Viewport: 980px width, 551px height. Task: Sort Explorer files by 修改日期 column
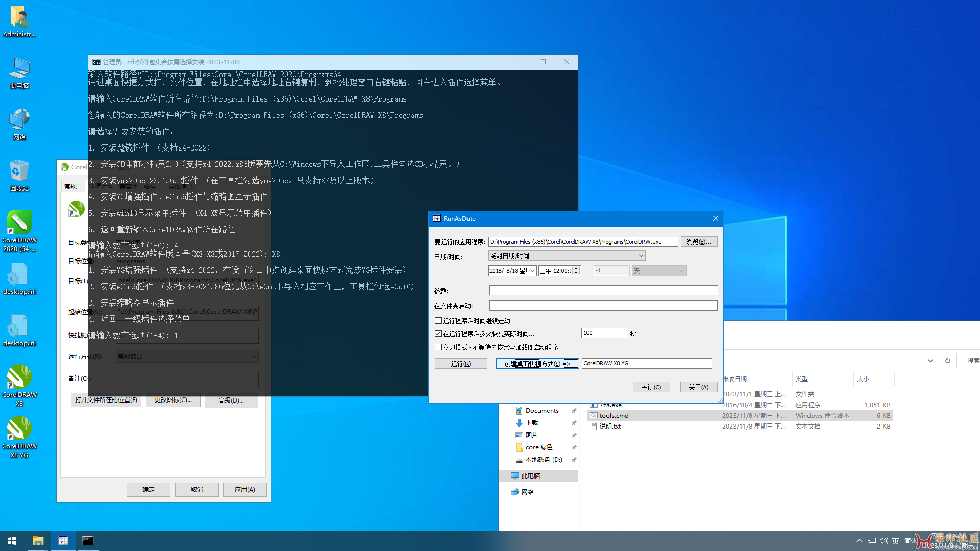coord(735,379)
